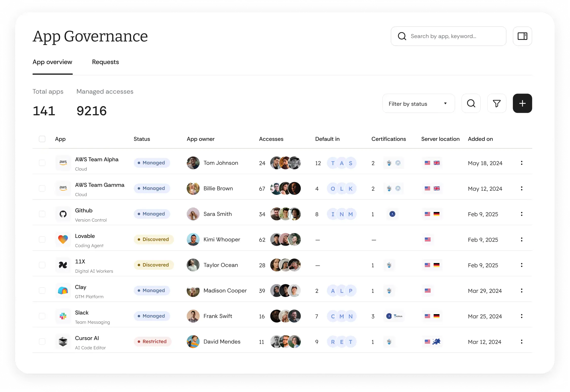
Task: Click the Github app logo
Action: coord(63,214)
